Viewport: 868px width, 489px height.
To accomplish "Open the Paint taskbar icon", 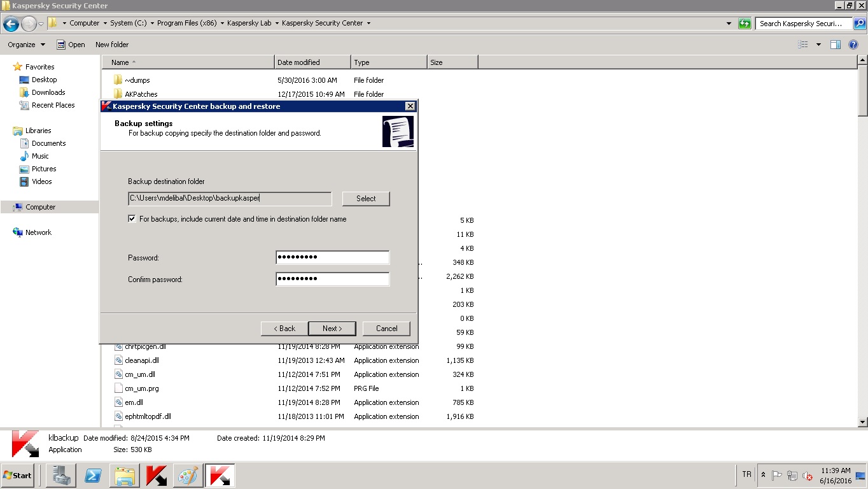I will [188, 476].
